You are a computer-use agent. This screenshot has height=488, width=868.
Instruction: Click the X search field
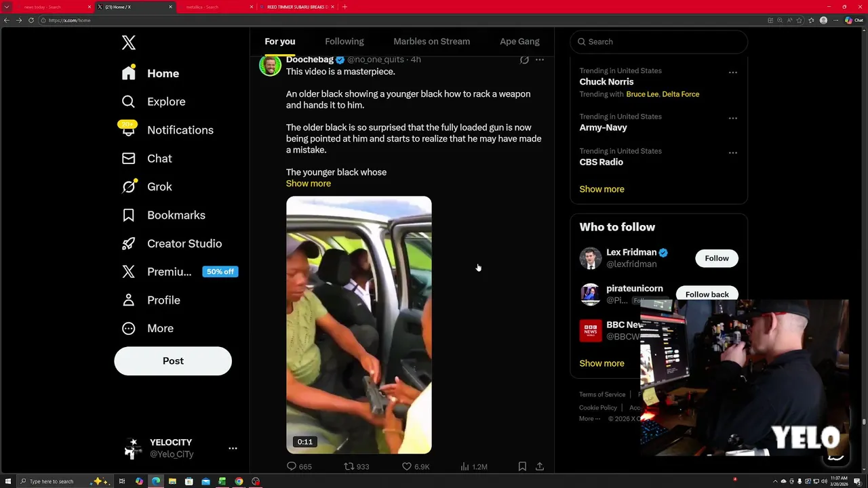(658, 41)
